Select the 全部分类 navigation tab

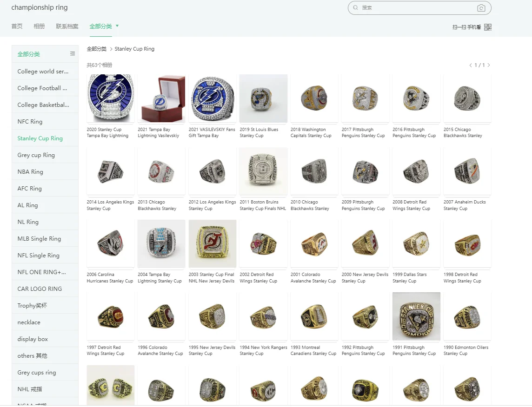[x=100, y=26]
